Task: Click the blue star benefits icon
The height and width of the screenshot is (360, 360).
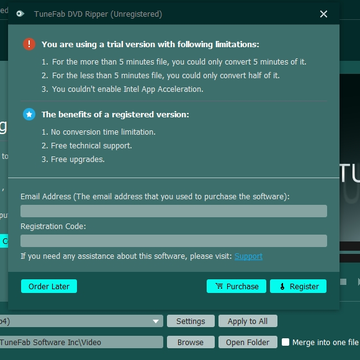Action: pos(29,114)
